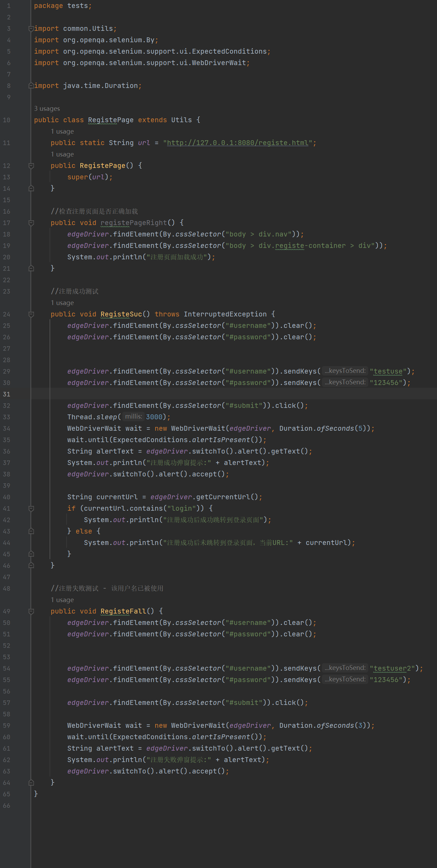Click 'ofSeconds(3)' on line 59
Screen dimensions: 437x868
click(342, 726)
